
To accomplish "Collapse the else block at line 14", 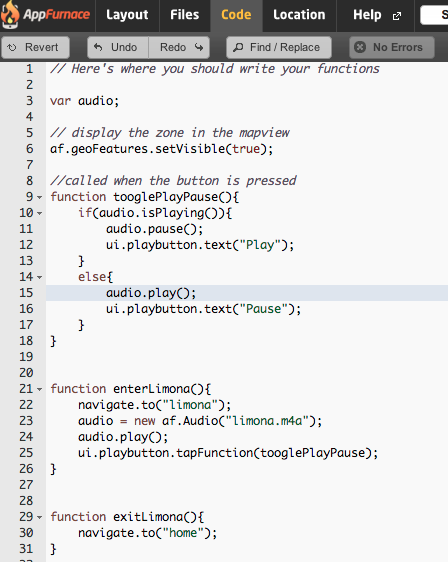I will (x=39, y=277).
